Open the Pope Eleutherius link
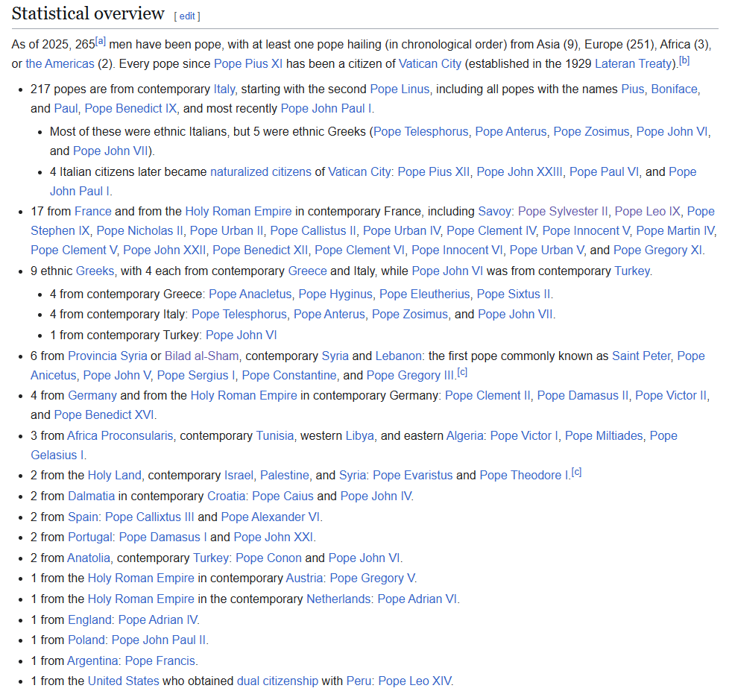Viewport: 732px width, 700px height. click(424, 294)
